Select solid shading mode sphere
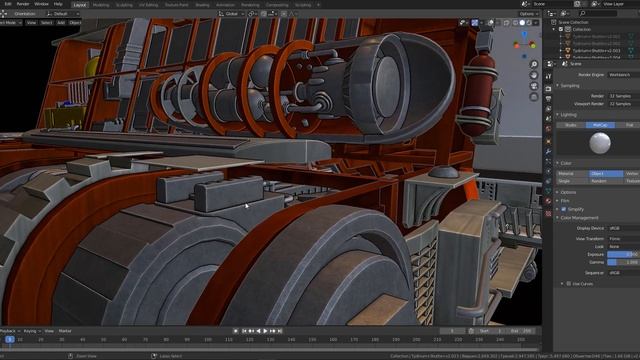The height and width of the screenshot is (360, 640). tap(522, 23)
